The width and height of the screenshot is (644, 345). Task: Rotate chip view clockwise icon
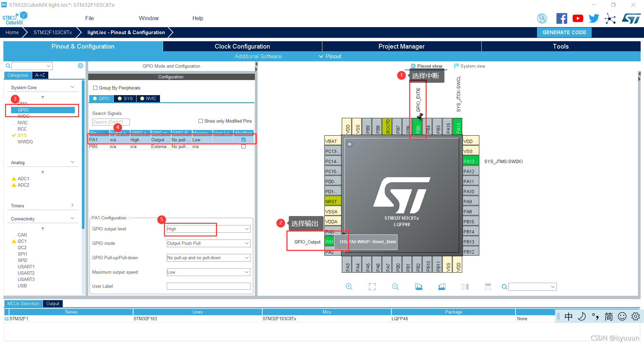click(x=419, y=287)
